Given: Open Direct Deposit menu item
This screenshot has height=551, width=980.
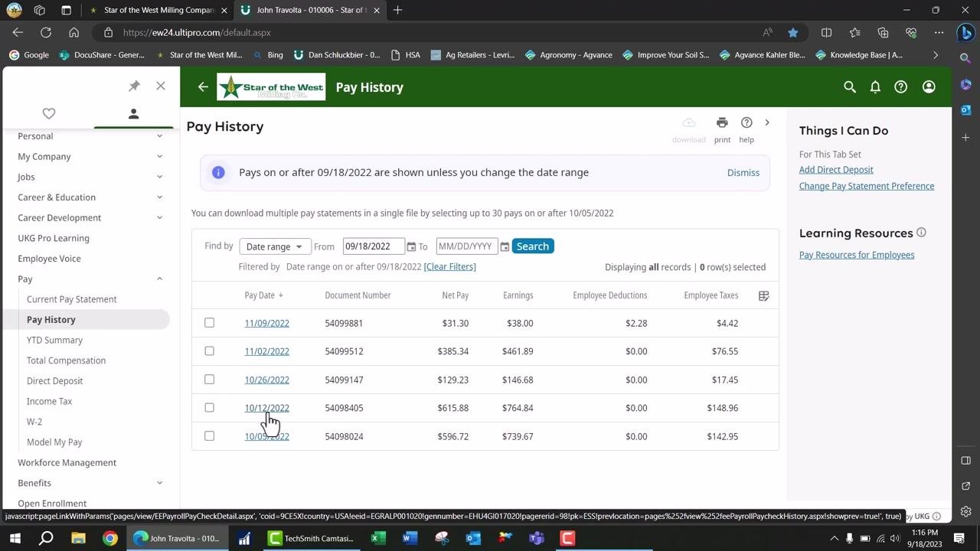Looking at the screenshot, I should 54,381.
